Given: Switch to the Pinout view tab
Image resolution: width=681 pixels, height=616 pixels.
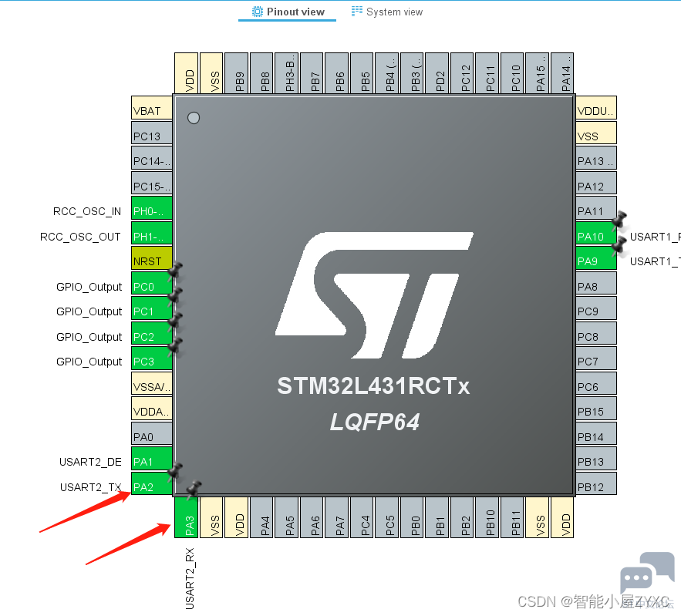Looking at the screenshot, I should 288,12.
